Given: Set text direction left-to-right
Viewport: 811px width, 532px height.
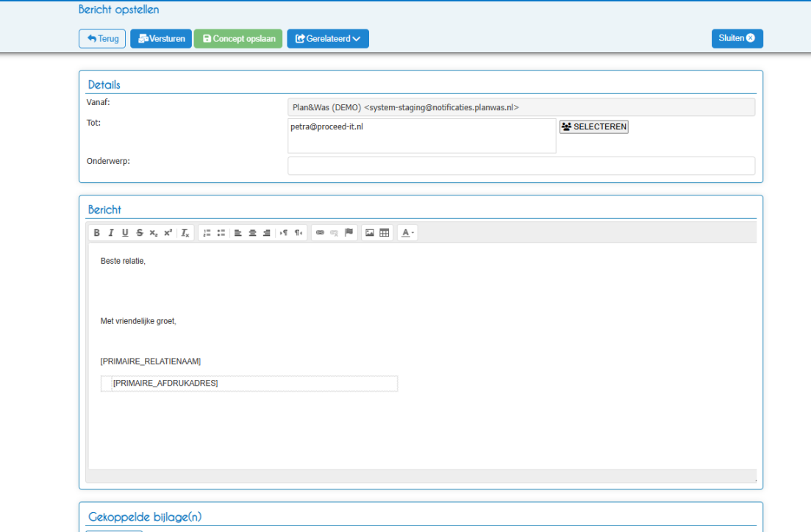Looking at the screenshot, I should point(284,233).
